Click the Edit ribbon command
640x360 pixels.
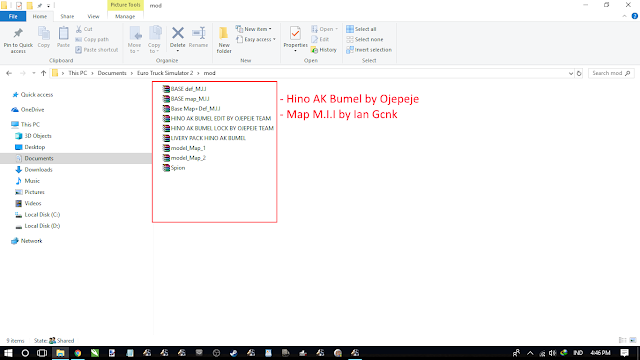click(x=320, y=39)
